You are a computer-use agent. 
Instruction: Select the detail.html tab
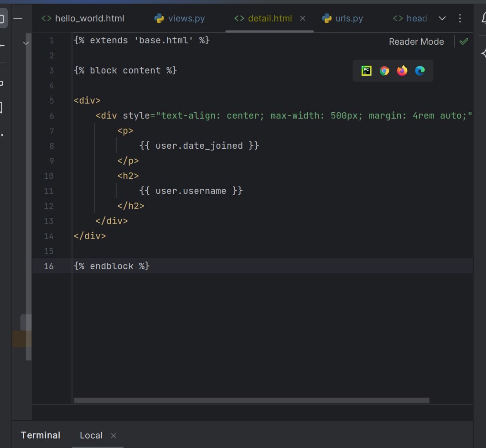(x=263, y=19)
